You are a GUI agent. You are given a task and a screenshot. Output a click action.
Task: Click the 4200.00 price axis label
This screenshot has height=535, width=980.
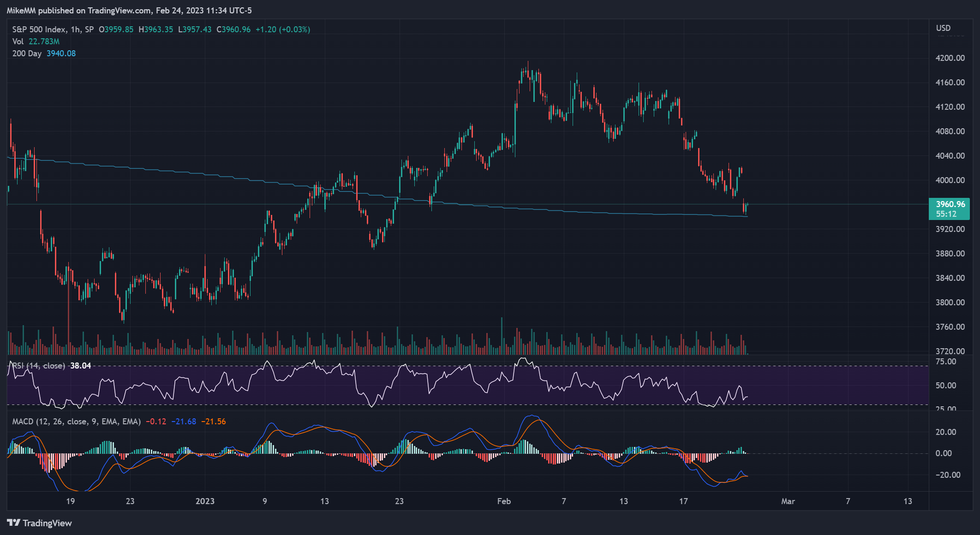pyautogui.click(x=950, y=58)
